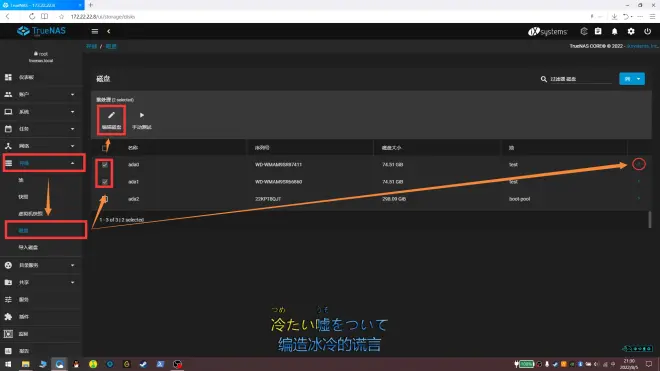This screenshot has height=371, width=660.
Task: Select the Disks item in sidebar
Action: pyautogui.click(x=45, y=230)
